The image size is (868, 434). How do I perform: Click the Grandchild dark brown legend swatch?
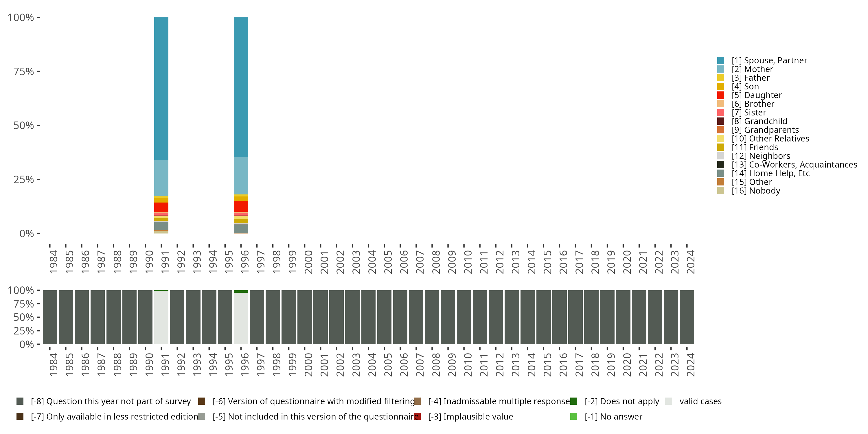click(720, 121)
